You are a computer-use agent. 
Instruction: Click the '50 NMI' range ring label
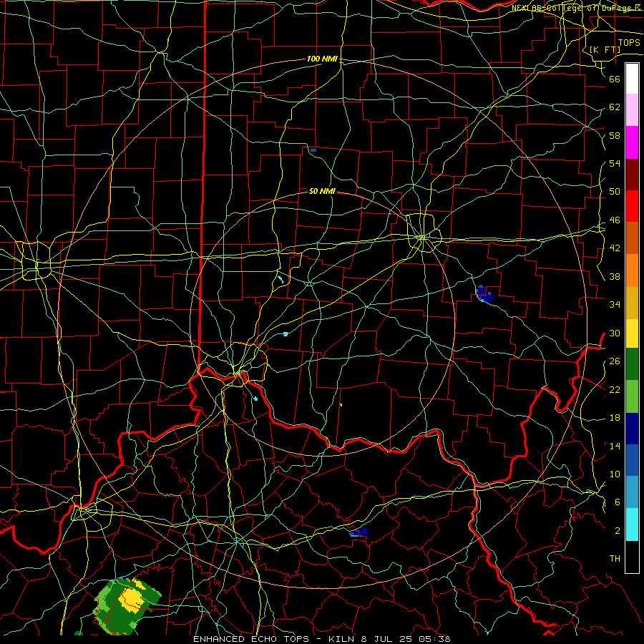[x=322, y=191]
